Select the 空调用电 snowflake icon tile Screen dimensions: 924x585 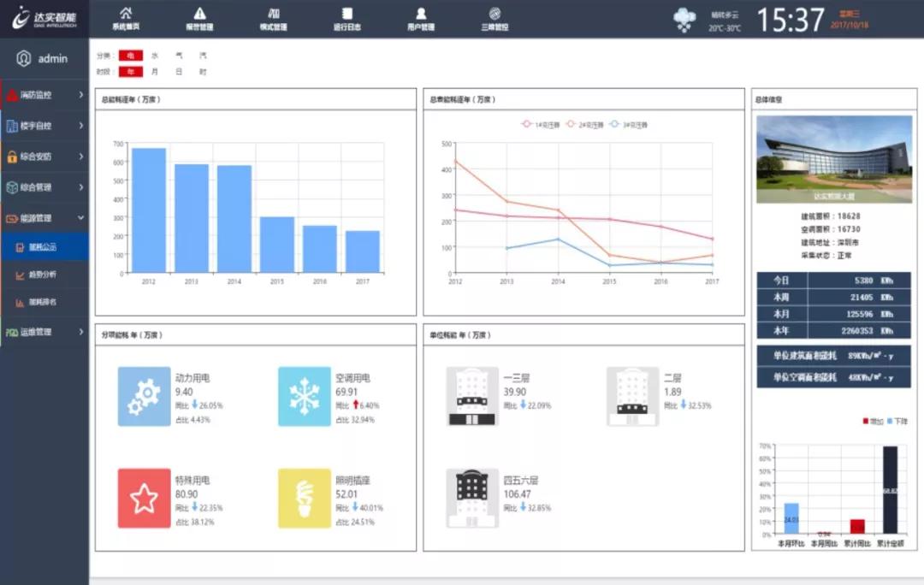(x=304, y=396)
